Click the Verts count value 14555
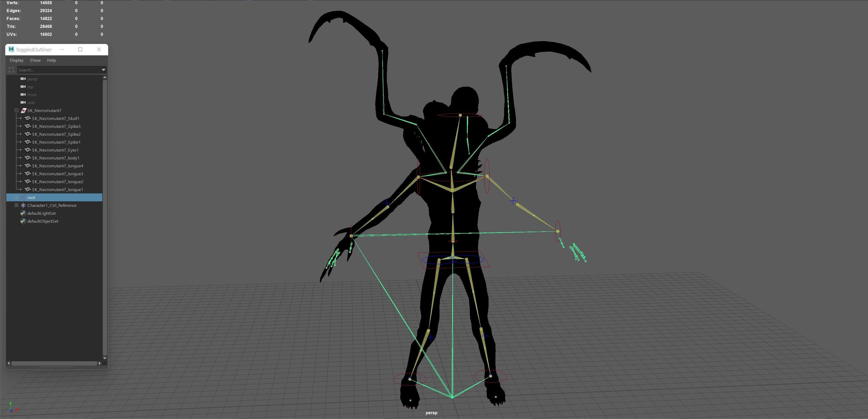This screenshot has width=868, height=419. point(46,3)
